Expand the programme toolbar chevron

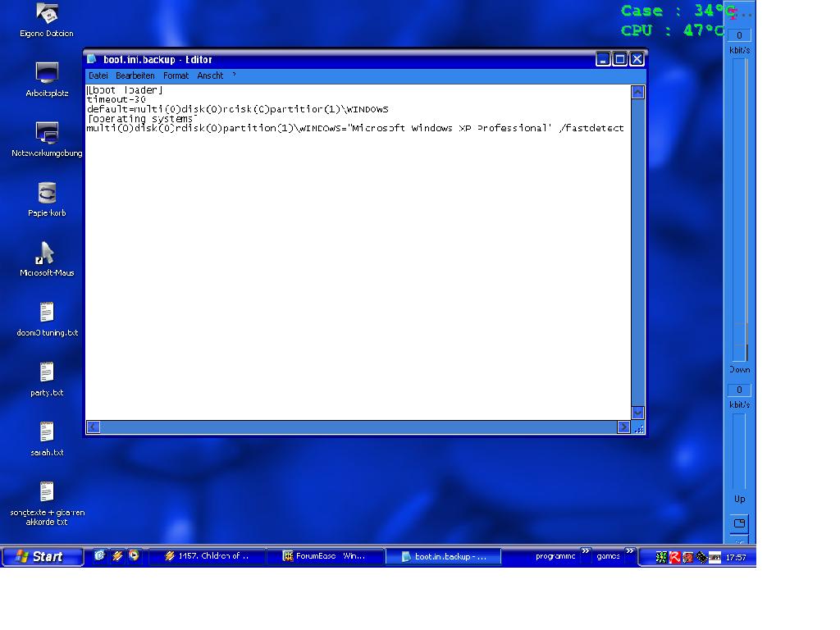pos(586,551)
